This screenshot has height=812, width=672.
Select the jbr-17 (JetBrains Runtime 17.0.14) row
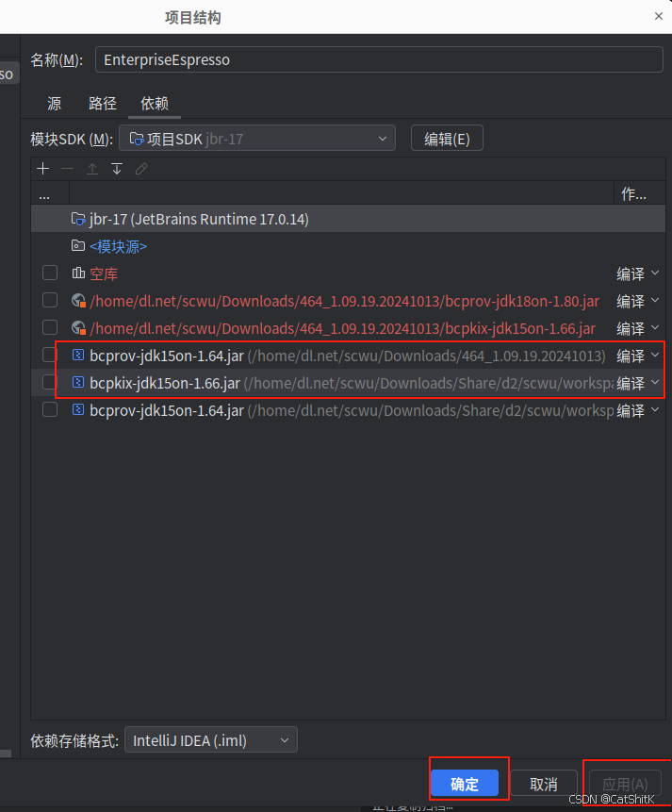[348, 219]
